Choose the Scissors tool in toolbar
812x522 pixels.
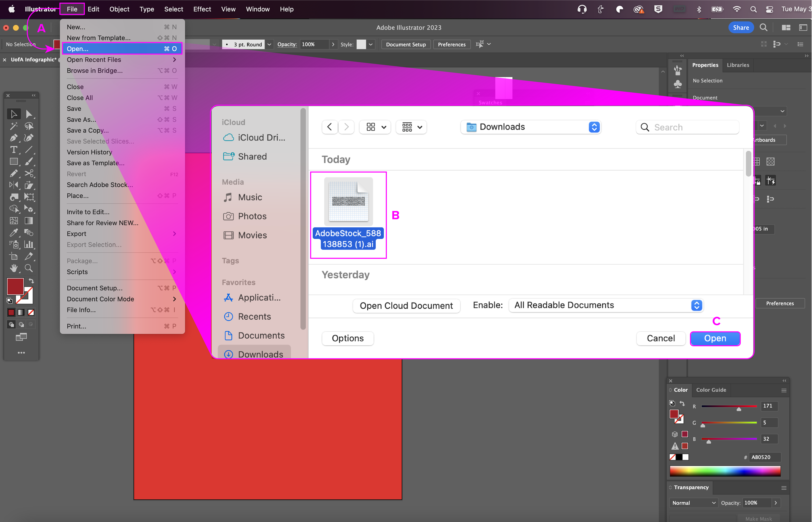[29, 174]
